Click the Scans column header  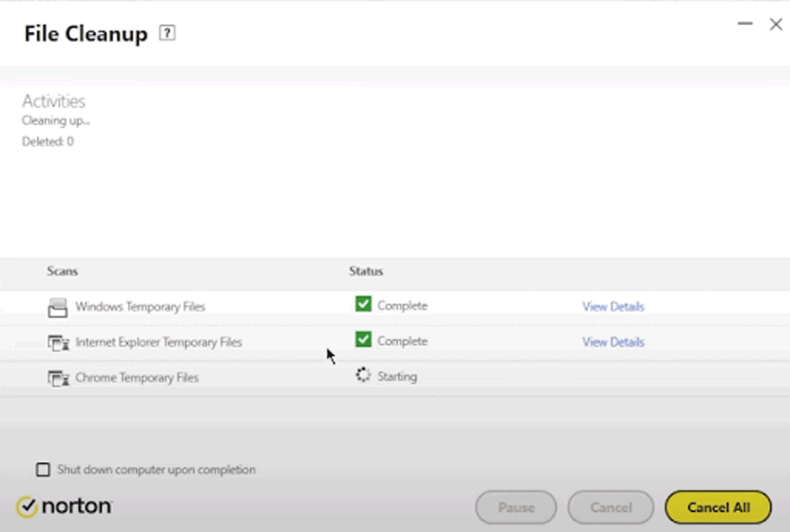coord(63,271)
